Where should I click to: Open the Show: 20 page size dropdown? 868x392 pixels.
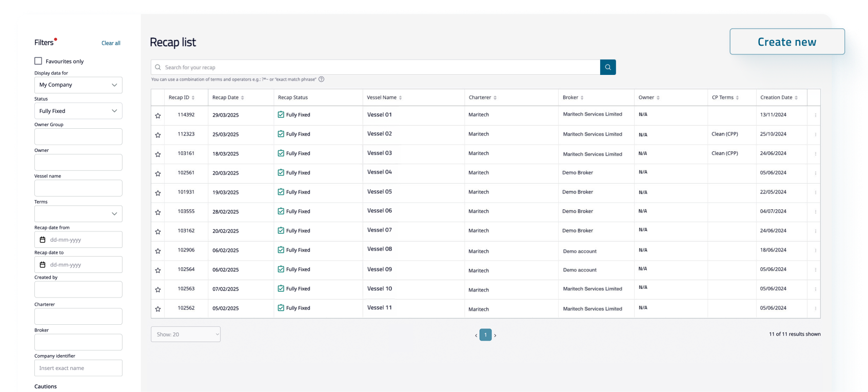[x=185, y=335]
